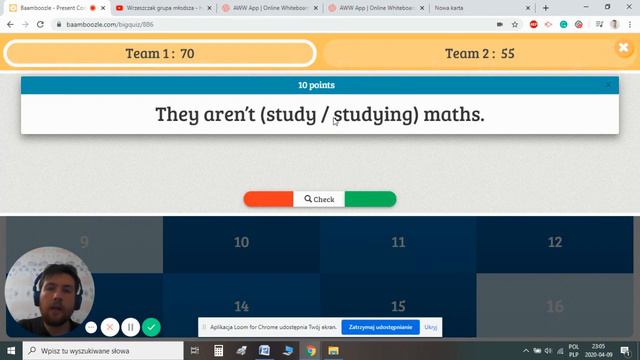
Task: Click the red circular extension icon next to Grammarly
Action: 578,24
